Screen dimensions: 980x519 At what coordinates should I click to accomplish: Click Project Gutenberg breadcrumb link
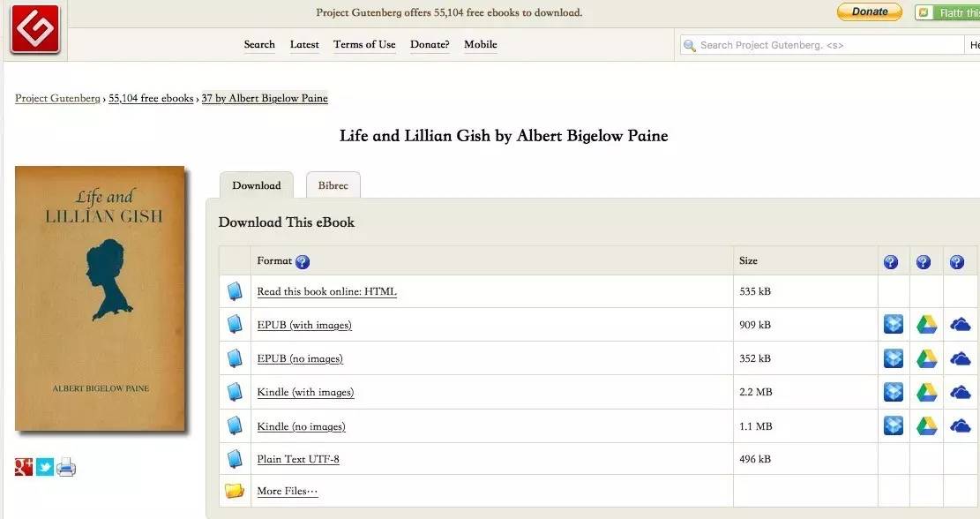57,98
